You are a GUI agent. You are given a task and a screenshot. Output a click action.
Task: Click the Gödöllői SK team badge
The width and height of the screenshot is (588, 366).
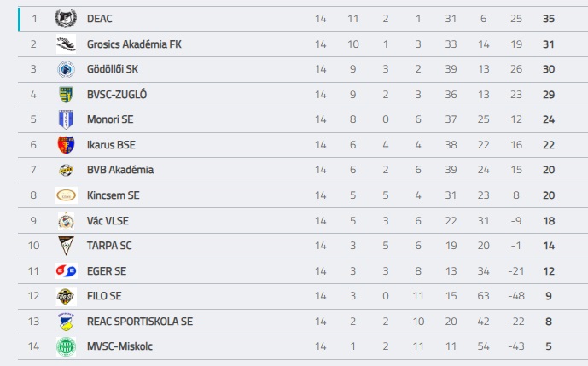(66, 69)
